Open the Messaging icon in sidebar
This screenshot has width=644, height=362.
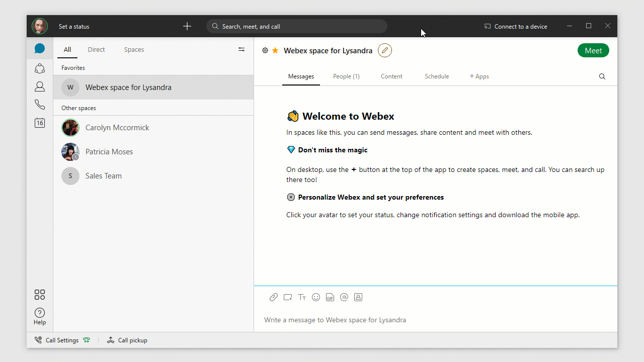click(x=40, y=49)
